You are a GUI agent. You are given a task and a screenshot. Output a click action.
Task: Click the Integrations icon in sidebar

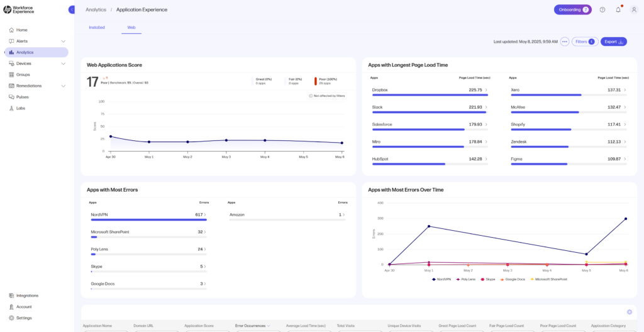point(11,296)
